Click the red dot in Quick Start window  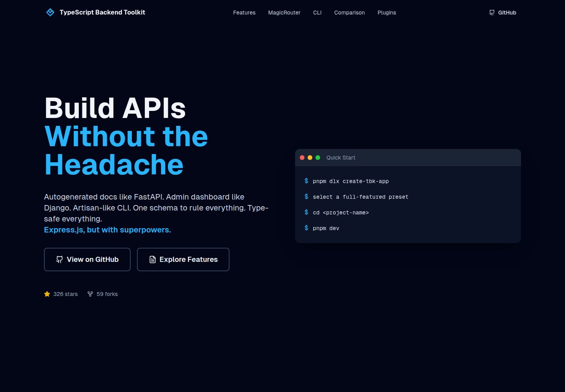(302, 158)
